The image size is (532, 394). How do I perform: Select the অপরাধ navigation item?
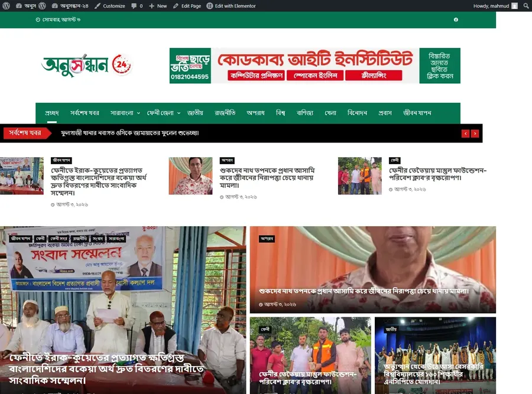click(255, 113)
